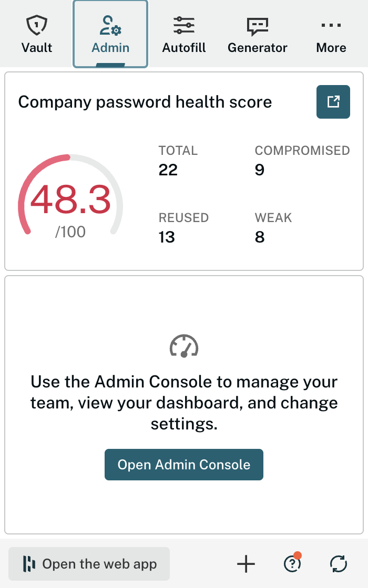Open the Vault tab shield icon
The width and height of the screenshot is (368, 588).
click(36, 25)
